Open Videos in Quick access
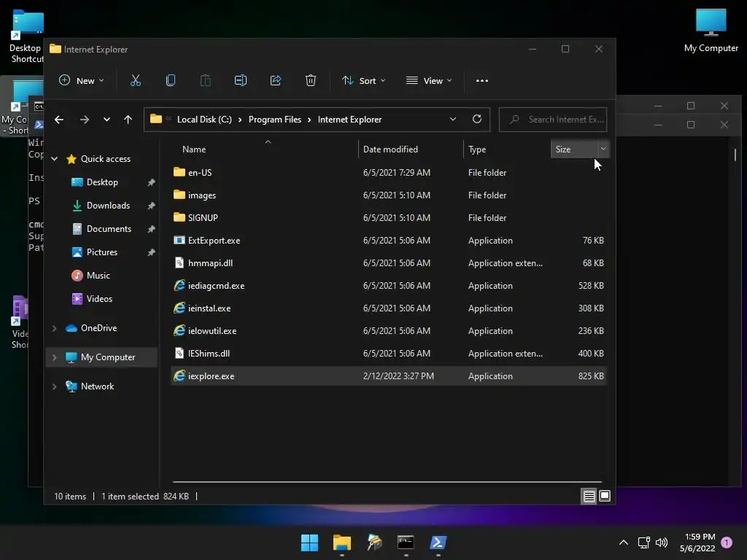747x560 pixels. (99, 298)
